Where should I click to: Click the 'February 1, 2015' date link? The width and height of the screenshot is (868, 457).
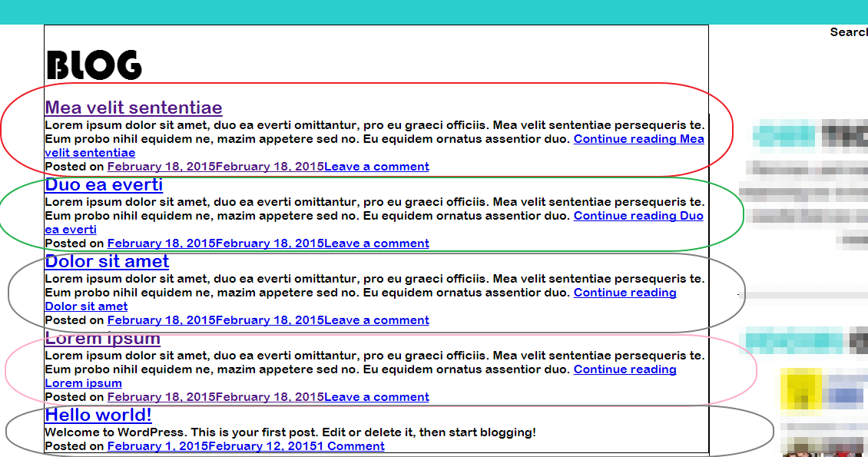[x=157, y=446]
